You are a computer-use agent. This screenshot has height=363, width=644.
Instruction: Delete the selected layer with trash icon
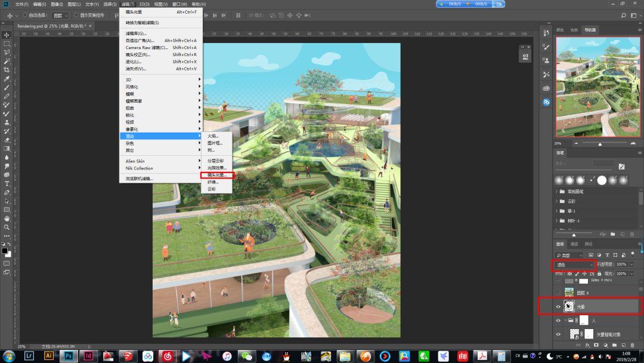[633, 345]
